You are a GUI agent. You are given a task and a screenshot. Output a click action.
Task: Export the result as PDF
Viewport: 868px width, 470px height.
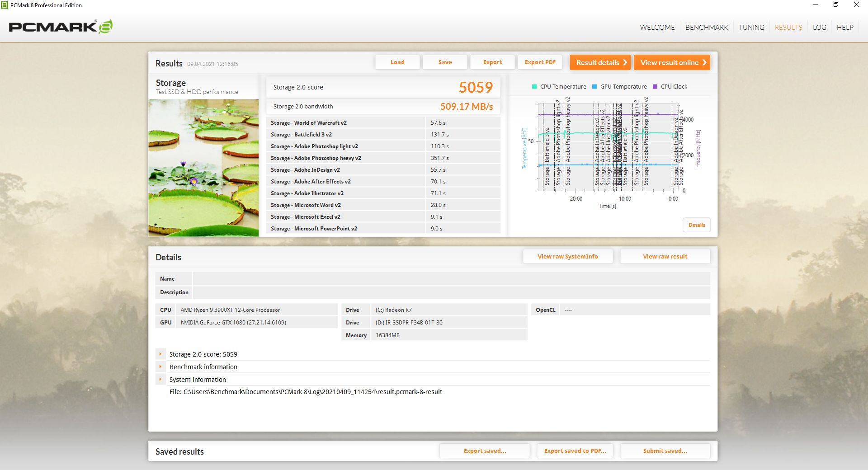point(540,62)
